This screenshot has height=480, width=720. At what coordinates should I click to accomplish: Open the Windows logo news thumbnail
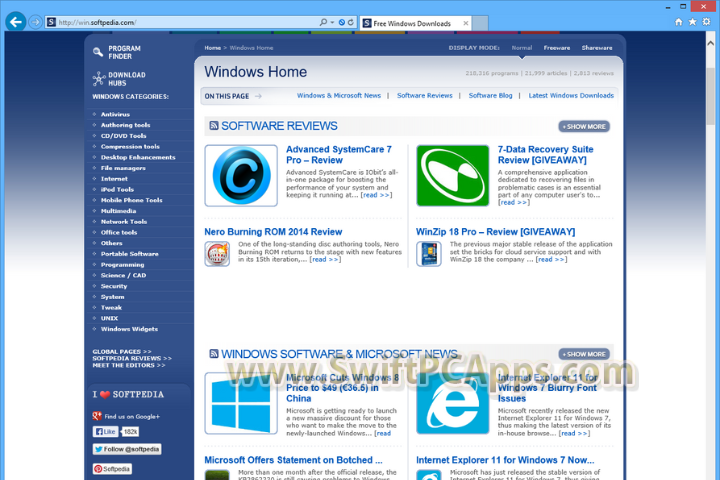click(x=241, y=403)
